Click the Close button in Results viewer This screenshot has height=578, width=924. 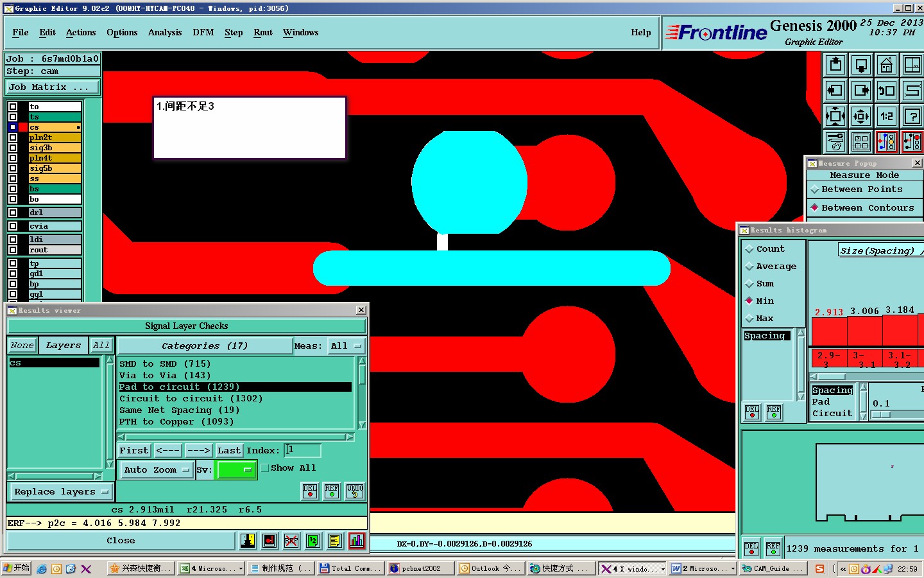point(121,541)
